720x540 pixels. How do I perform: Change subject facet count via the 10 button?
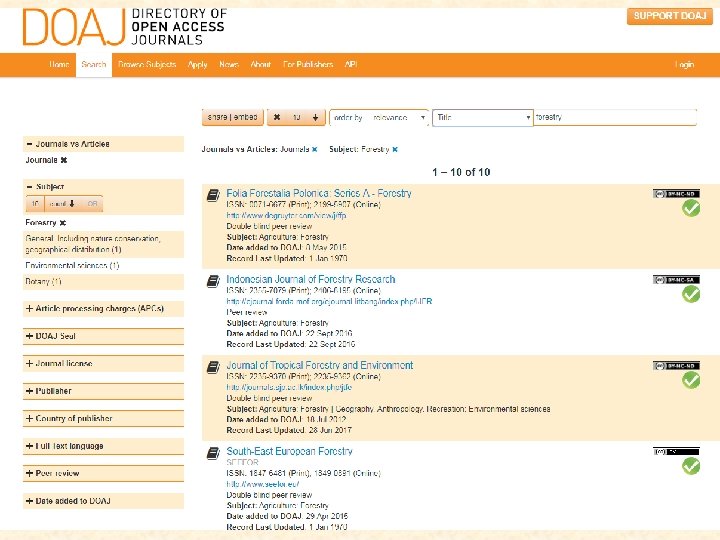(x=35, y=204)
